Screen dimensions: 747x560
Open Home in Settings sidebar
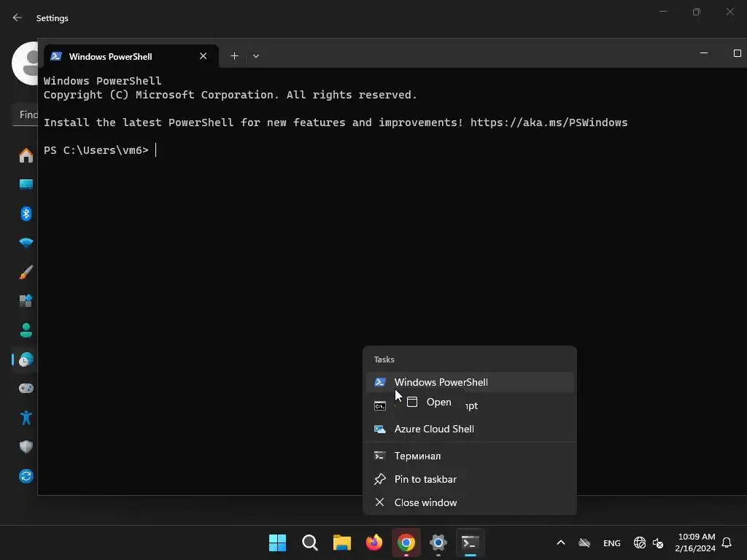pos(26,155)
